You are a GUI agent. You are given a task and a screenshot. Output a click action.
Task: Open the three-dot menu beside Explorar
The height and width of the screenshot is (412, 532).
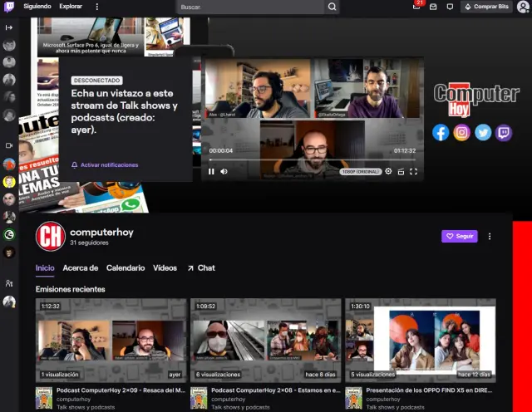coord(97,7)
